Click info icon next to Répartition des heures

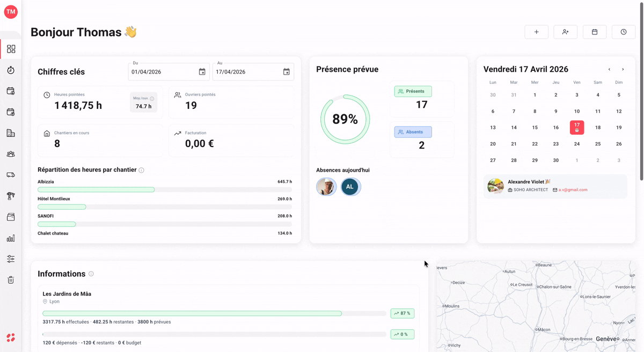142,170
